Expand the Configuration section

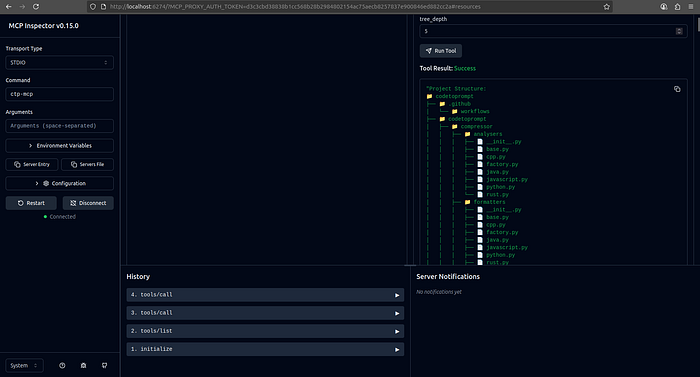(x=59, y=183)
